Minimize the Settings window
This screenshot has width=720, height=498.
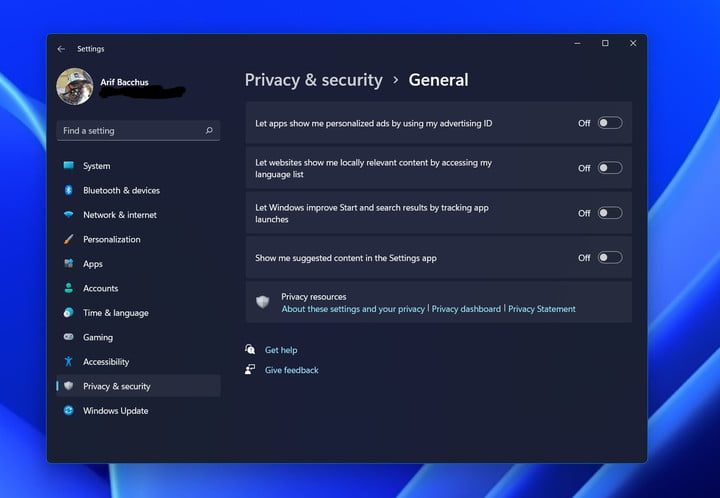pyautogui.click(x=578, y=43)
